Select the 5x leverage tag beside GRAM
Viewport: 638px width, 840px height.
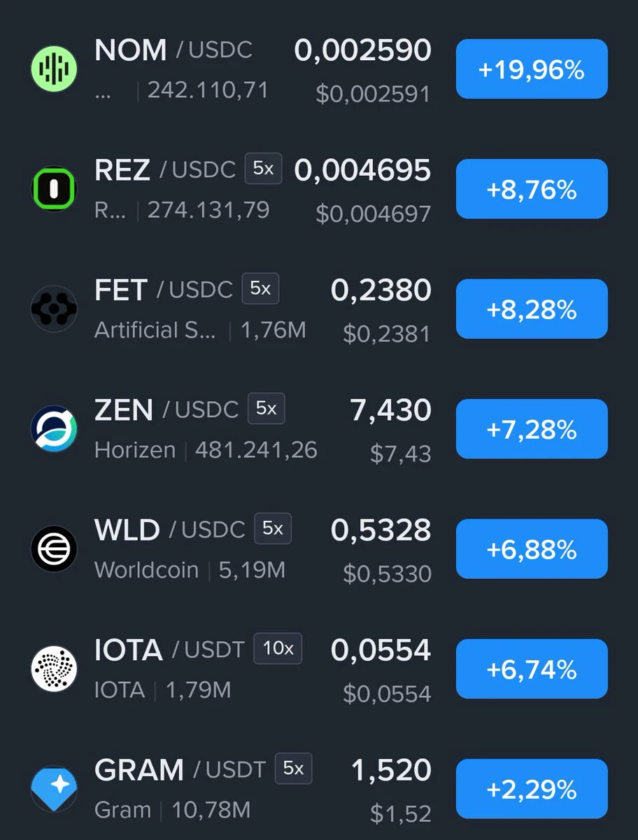(x=294, y=769)
